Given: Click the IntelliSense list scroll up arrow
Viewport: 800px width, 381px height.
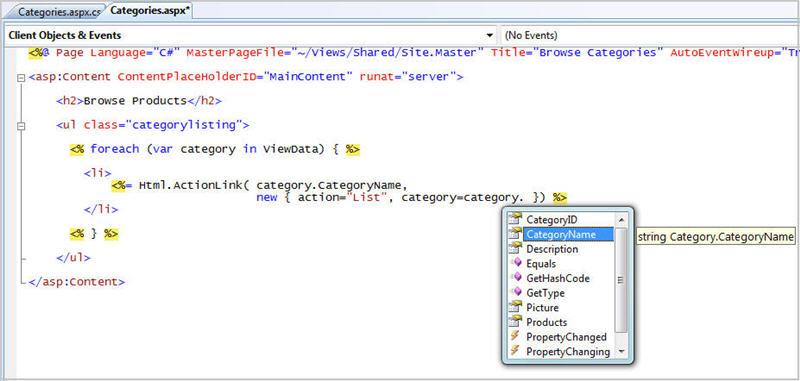Looking at the screenshot, I should (621, 220).
